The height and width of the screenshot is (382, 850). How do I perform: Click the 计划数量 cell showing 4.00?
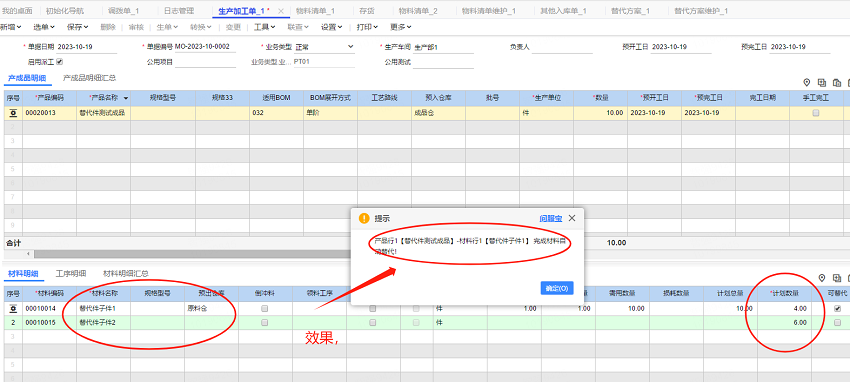coord(785,308)
